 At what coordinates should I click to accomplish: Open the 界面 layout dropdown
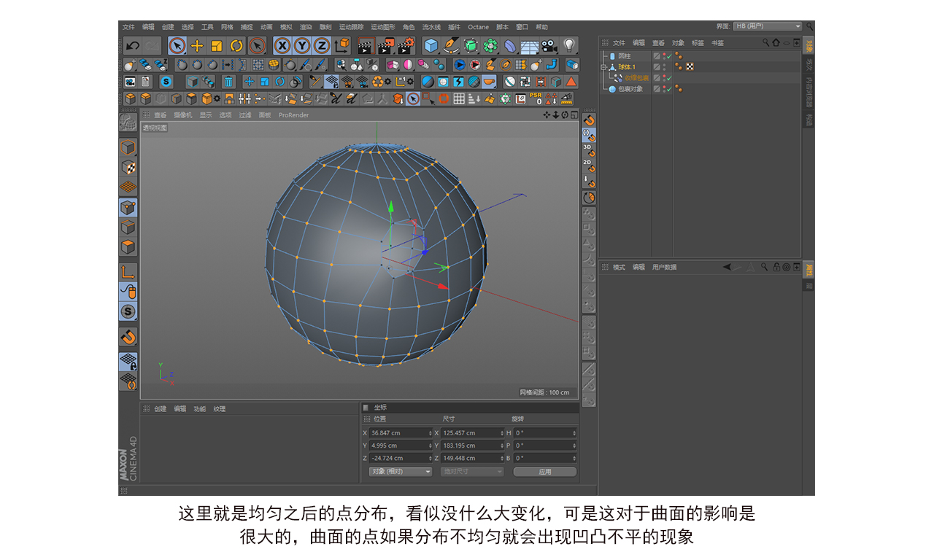pos(768,26)
